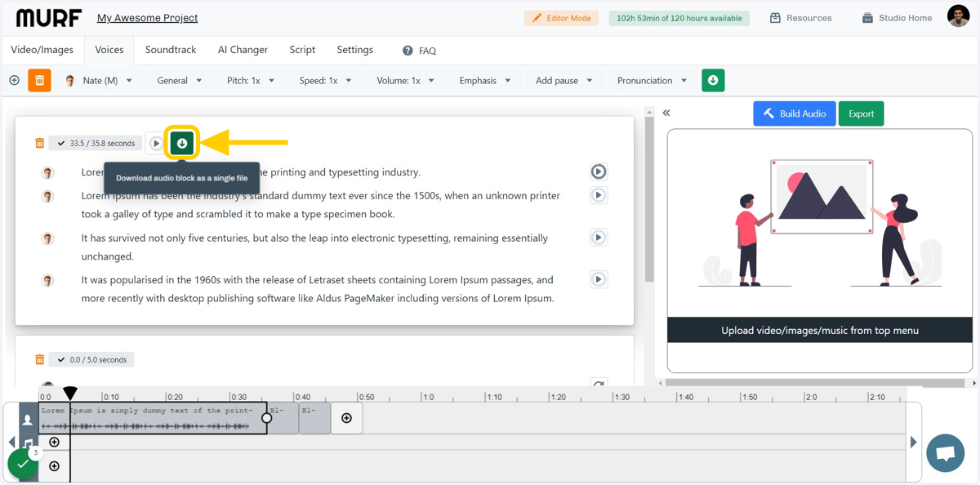Click the Build Audio button
The height and width of the screenshot is (485, 980).
[x=795, y=113]
